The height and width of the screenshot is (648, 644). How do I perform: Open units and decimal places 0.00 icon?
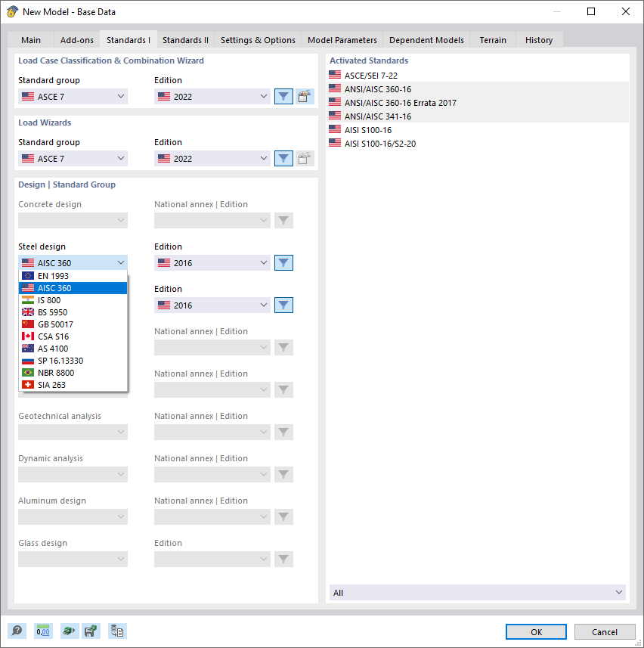[x=43, y=631]
